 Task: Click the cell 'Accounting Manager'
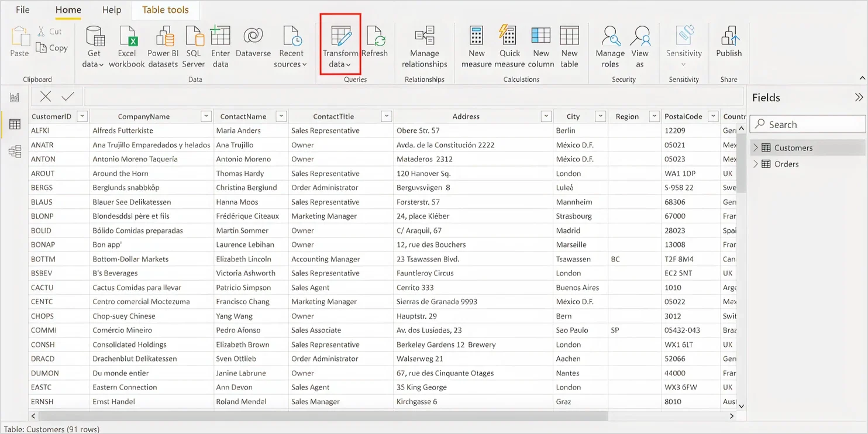pos(326,259)
